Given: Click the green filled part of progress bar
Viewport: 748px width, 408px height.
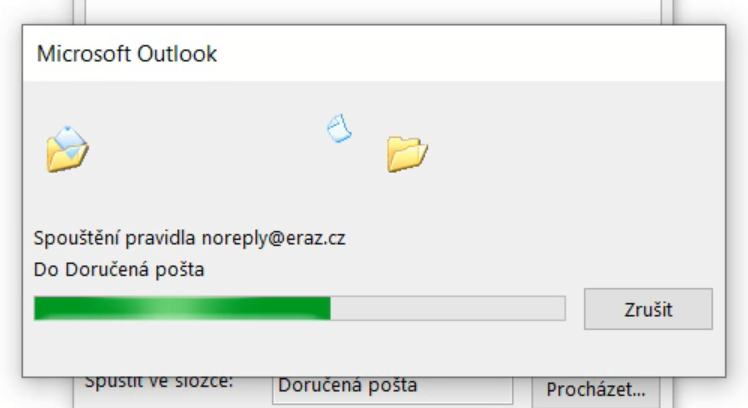Looking at the screenshot, I should [x=182, y=308].
